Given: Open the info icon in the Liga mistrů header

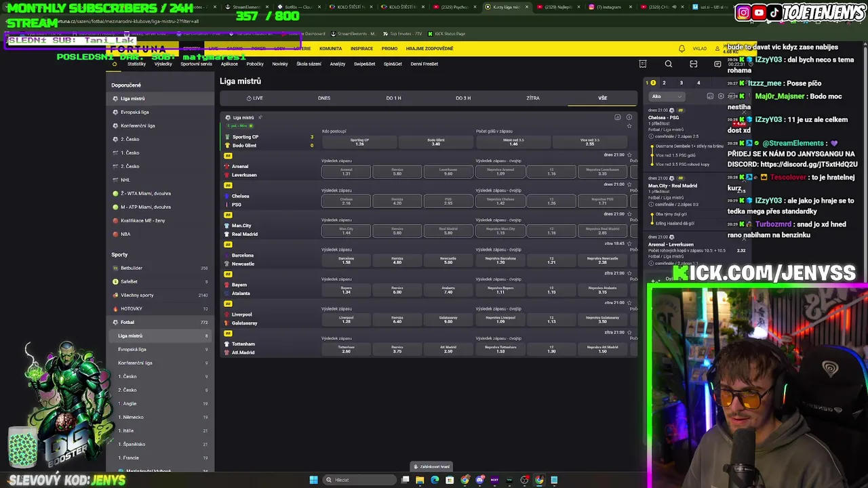Looking at the screenshot, I should pos(629,117).
